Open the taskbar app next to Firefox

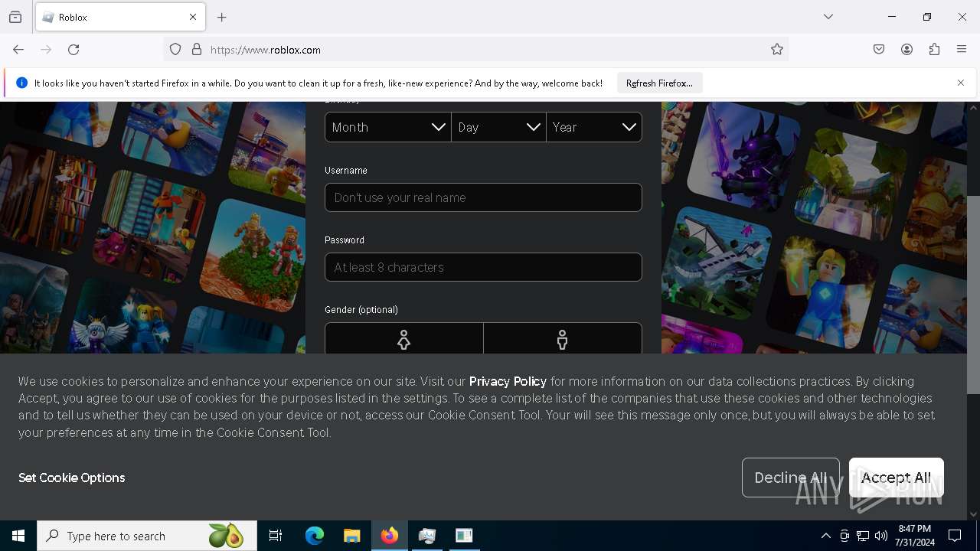coord(427,536)
